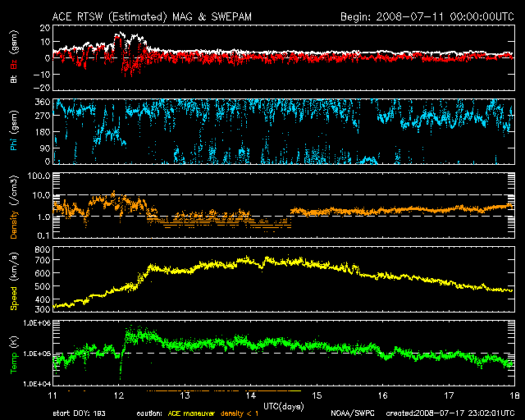Click day 12 tick on time axis
The height and width of the screenshot is (420, 525).
[120, 396]
